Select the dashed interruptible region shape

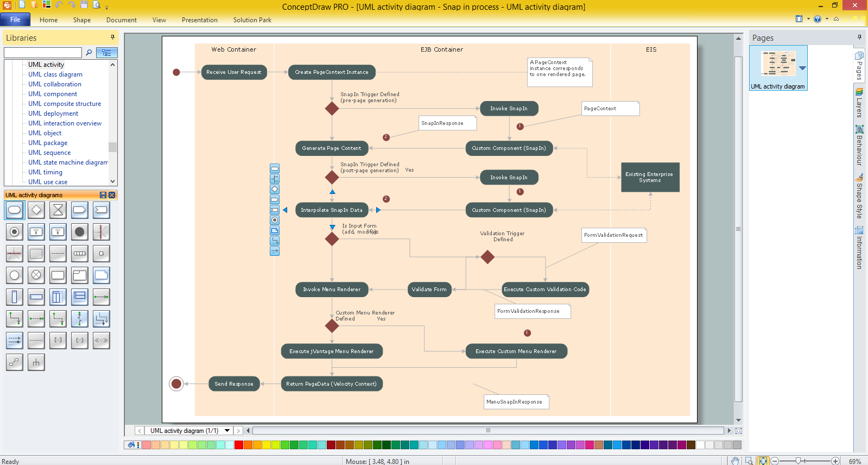[36, 254]
